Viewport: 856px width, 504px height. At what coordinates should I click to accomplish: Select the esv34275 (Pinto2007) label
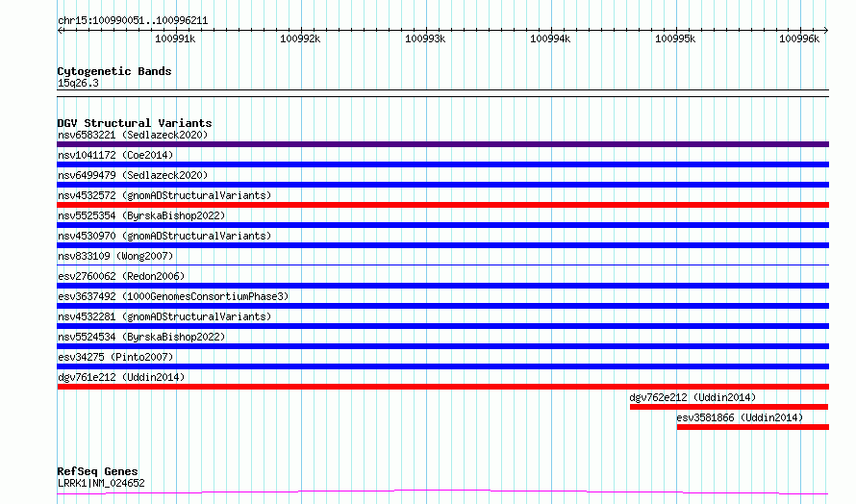115,357
